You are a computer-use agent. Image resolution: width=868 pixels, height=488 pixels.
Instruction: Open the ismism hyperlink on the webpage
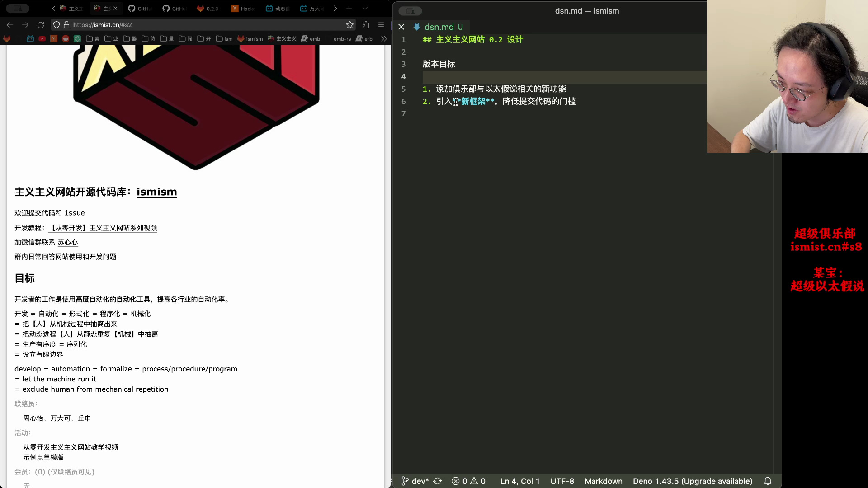pos(156,191)
